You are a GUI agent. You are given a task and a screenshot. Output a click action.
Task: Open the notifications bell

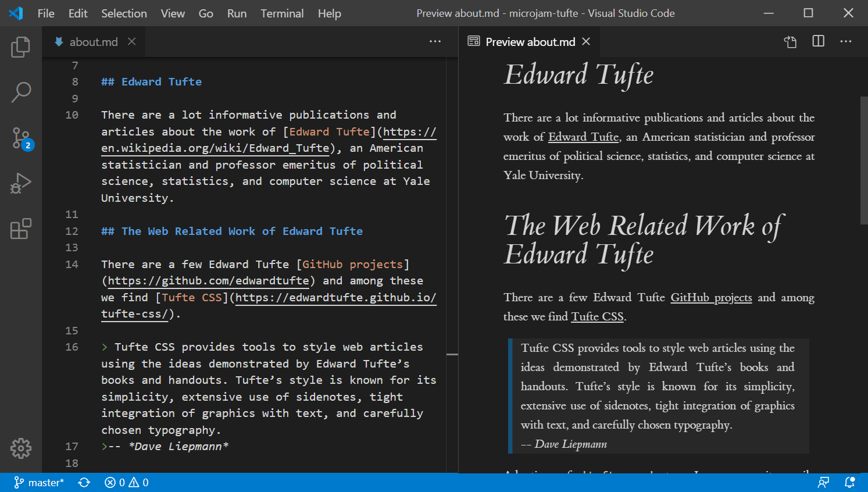(849, 482)
